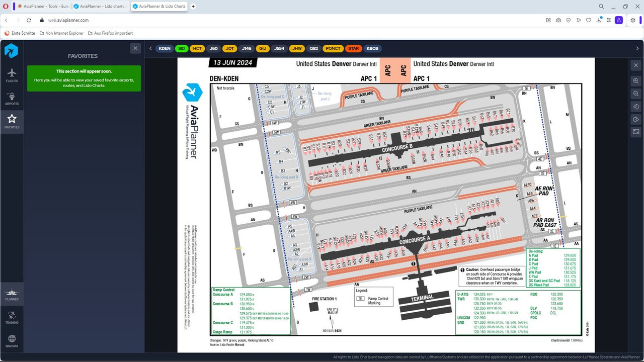Reload the current page
This screenshot has height=362, width=644.
click(x=29, y=20)
